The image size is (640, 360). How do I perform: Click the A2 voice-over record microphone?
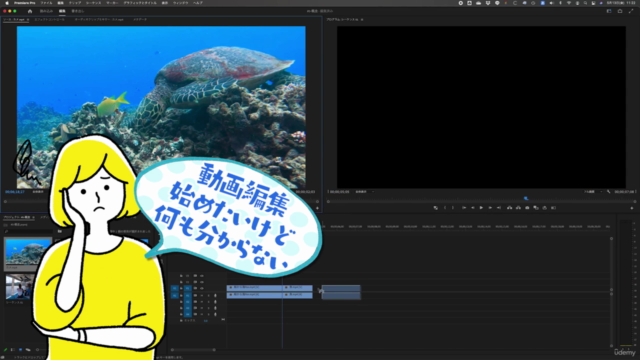[215, 302]
